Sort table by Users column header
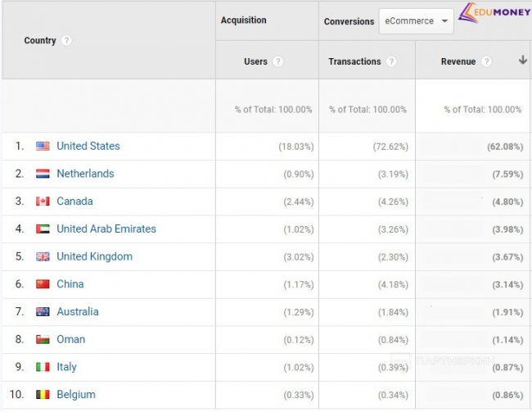The height and width of the screenshot is (412, 532). [255, 61]
